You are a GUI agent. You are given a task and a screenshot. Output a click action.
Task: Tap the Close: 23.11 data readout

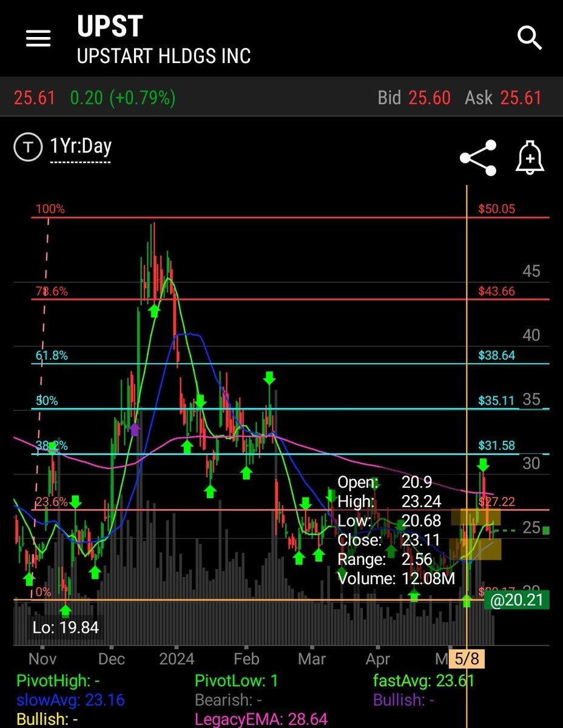[385, 540]
